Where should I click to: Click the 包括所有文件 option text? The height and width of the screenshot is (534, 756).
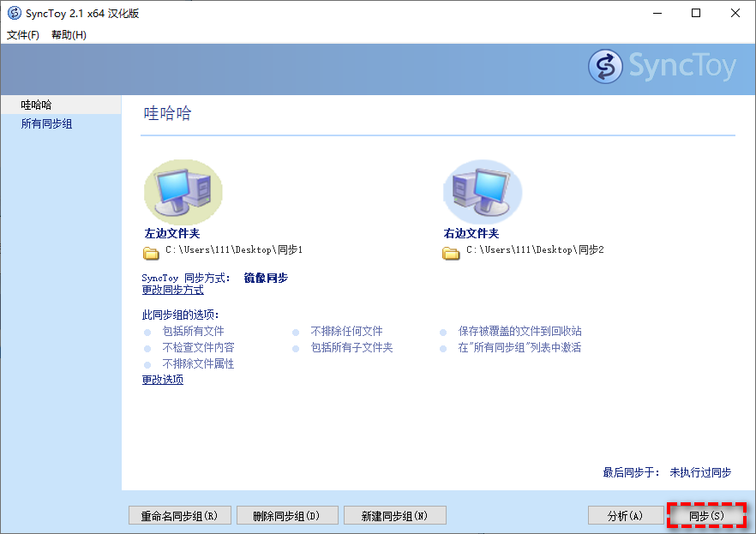194,331
